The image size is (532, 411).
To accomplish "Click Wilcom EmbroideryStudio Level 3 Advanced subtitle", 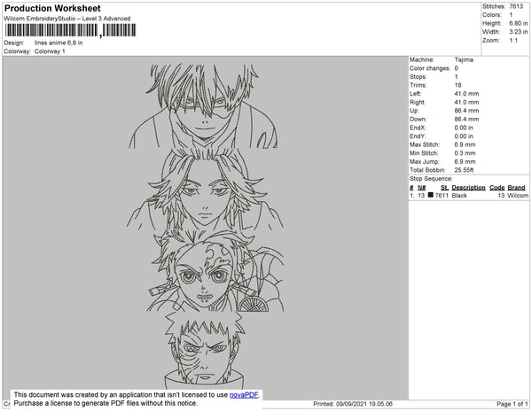I will point(67,19).
